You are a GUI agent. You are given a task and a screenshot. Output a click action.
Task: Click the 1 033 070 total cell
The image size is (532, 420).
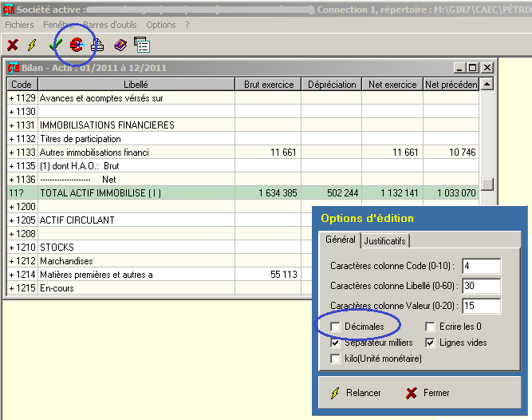click(451, 193)
